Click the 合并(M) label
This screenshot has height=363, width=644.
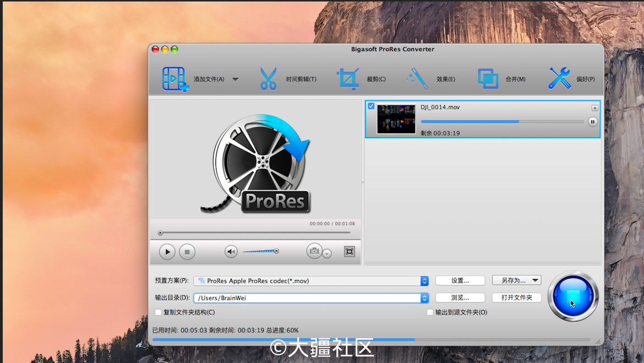(515, 79)
